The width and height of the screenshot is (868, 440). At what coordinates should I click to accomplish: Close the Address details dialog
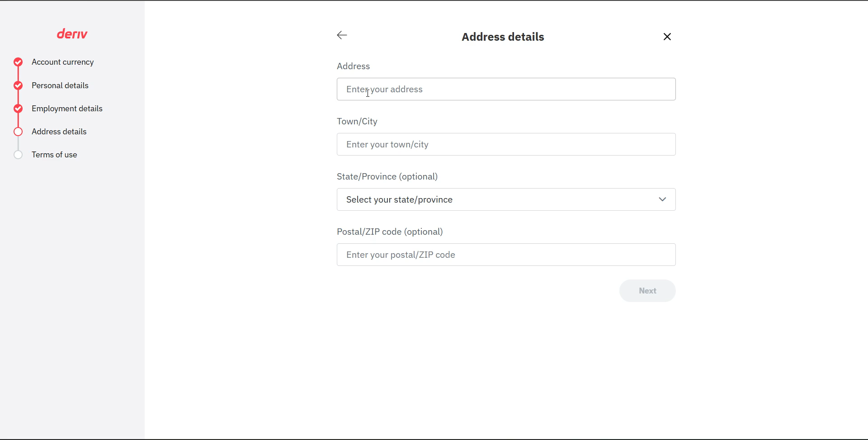pyautogui.click(x=667, y=37)
